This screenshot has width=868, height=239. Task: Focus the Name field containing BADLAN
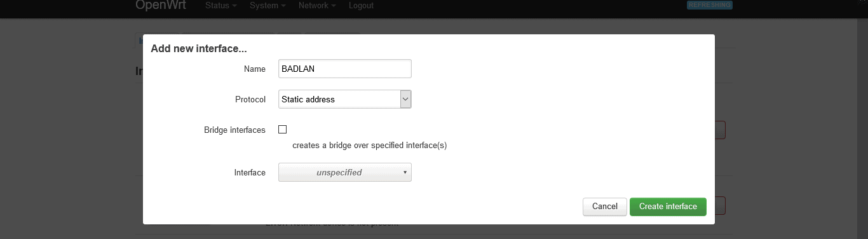click(345, 69)
